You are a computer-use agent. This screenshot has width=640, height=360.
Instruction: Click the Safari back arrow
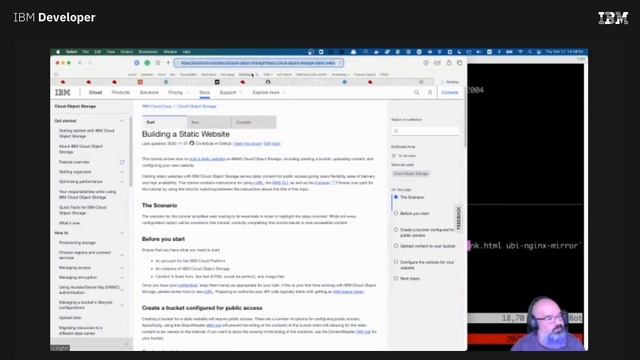tap(80, 63)
